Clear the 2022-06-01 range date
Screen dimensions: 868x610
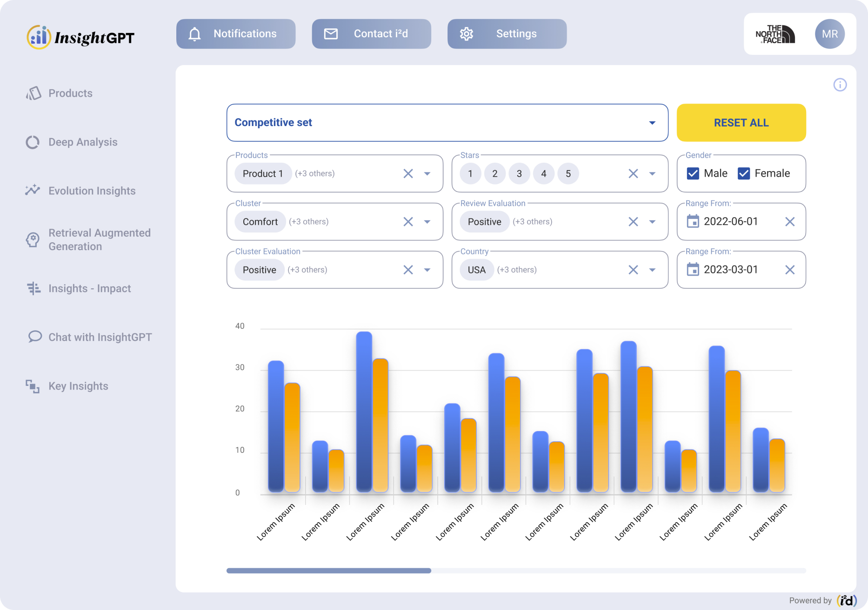789,222
